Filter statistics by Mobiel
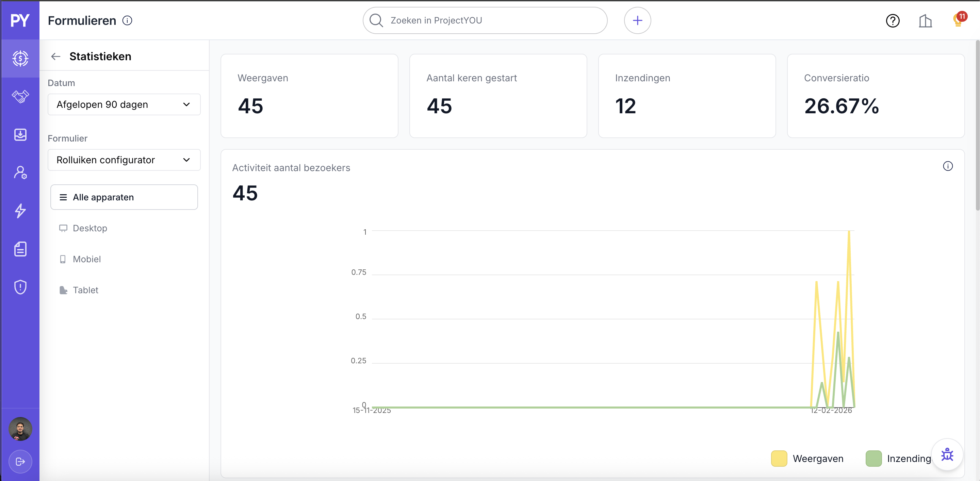Image resolution: width=980 pixels, height=481 pixels. tap(87, 259)
